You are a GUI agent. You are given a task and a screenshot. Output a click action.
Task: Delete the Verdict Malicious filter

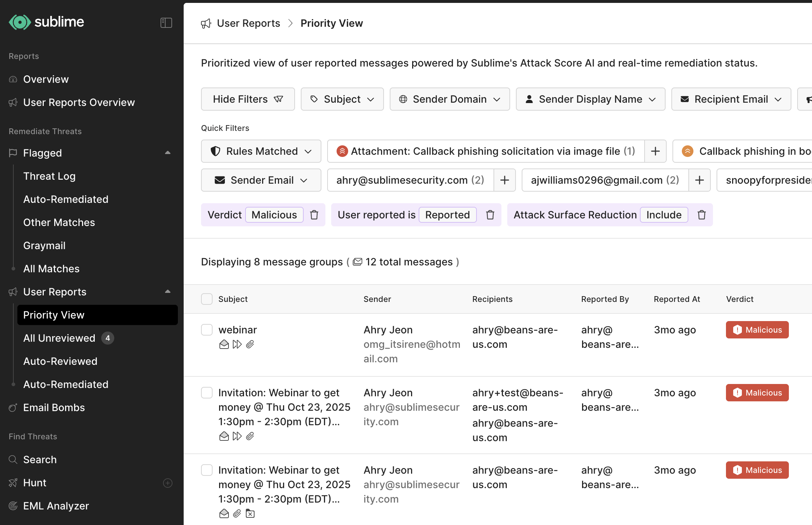(314, 215)
